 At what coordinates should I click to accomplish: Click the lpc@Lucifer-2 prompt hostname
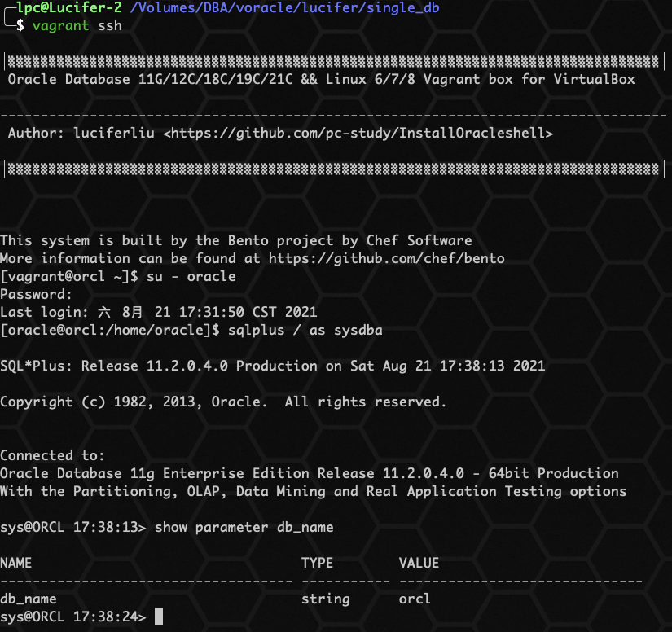pyautogui.click(x=69, y=7)
